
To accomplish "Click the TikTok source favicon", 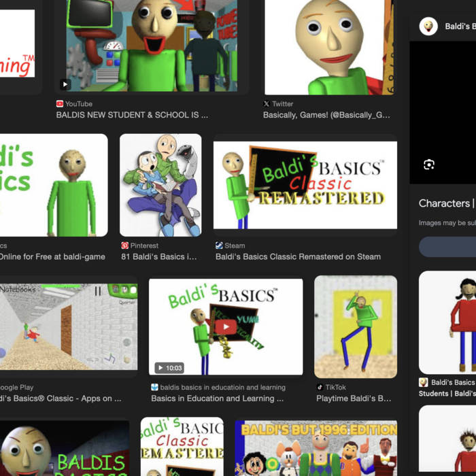I will (320, 387).
